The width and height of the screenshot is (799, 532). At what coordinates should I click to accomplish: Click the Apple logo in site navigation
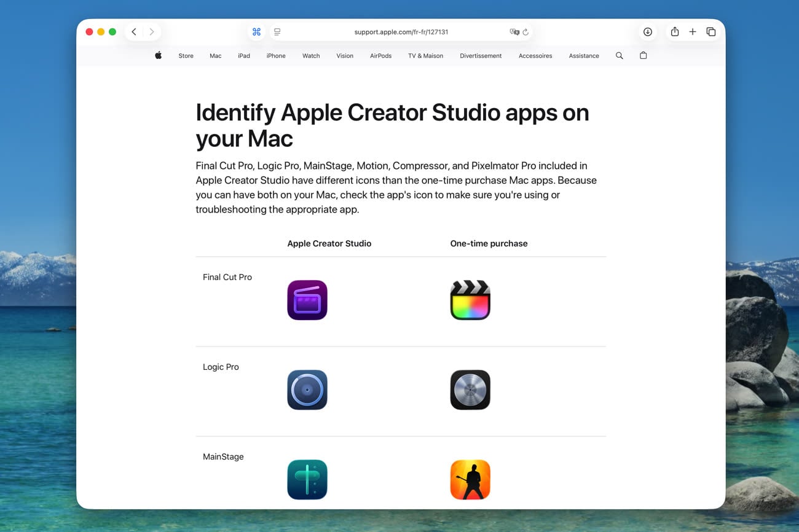pyautogui.click(x=159, y=55)
